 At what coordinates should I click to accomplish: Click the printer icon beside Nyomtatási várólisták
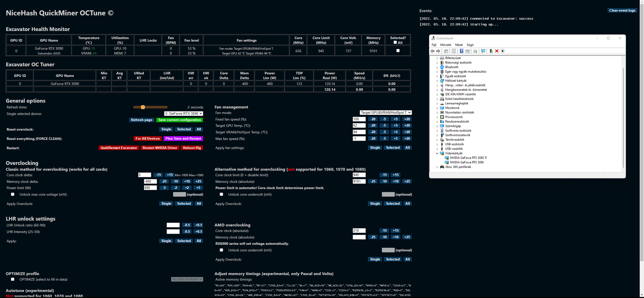tap(442, 112)
